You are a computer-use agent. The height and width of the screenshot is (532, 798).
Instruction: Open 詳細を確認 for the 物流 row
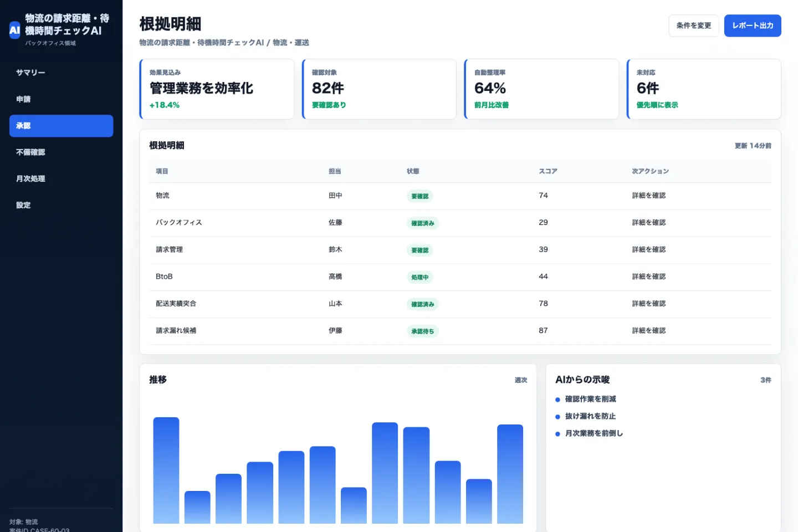(x=649, y=196)
